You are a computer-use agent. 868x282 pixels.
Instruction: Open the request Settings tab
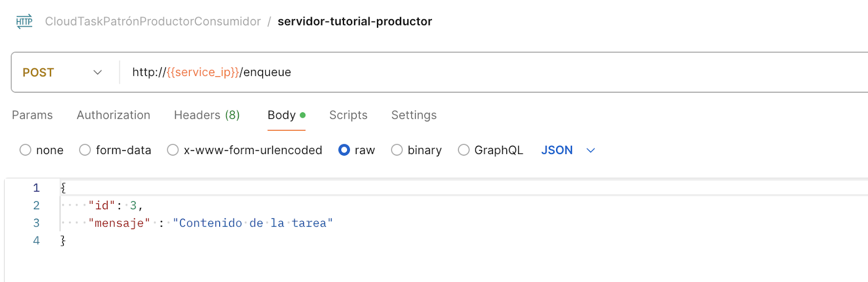414,115
